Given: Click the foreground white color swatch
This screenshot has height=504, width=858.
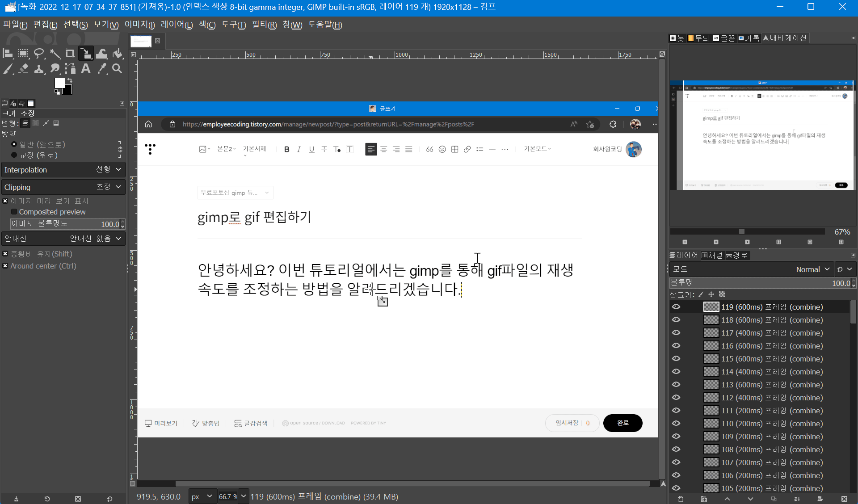Looking at the screenshot, I should [59, 83].
